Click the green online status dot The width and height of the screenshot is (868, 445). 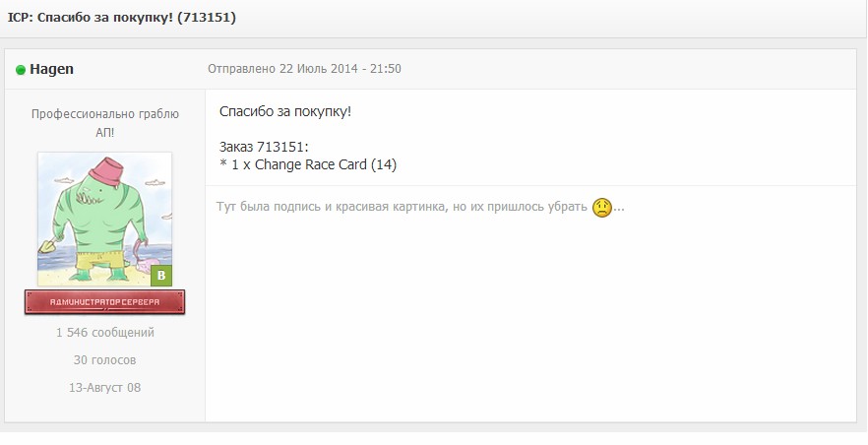21,70
